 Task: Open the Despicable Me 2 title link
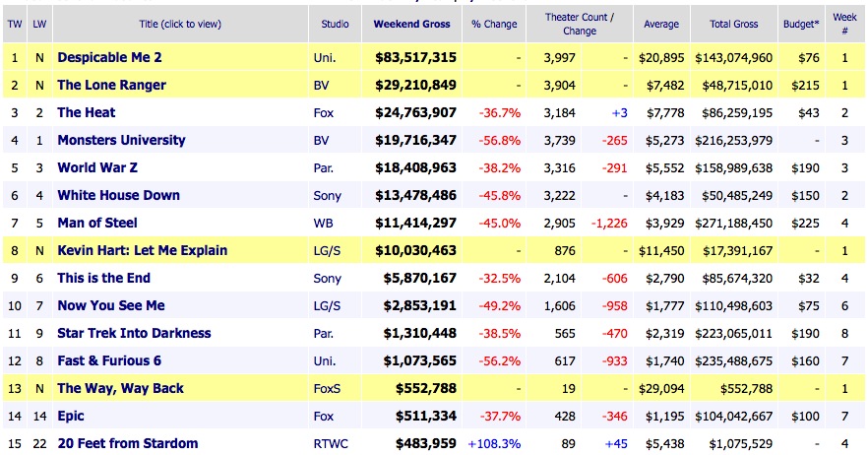tap(109, 57)
